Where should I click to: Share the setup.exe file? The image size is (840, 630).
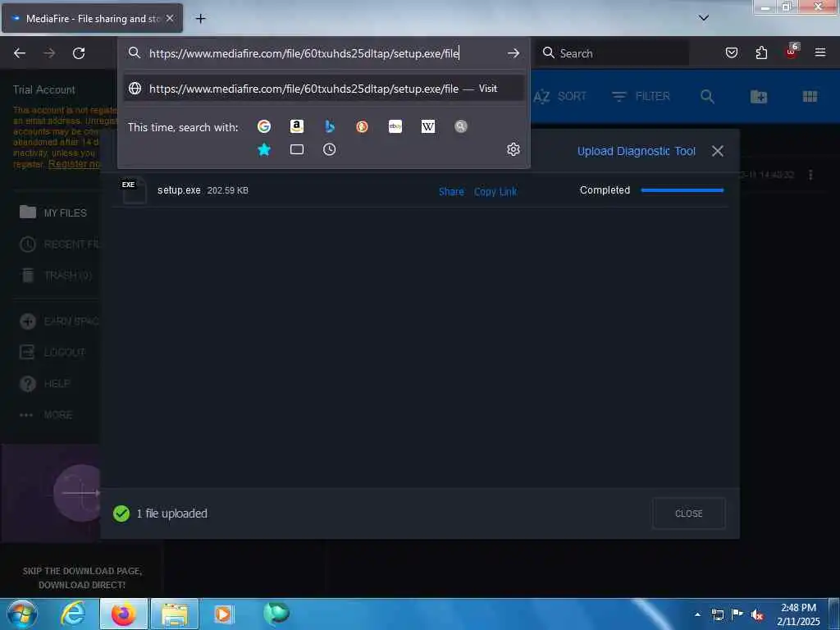pyautogui.click(x=451, y=191)
